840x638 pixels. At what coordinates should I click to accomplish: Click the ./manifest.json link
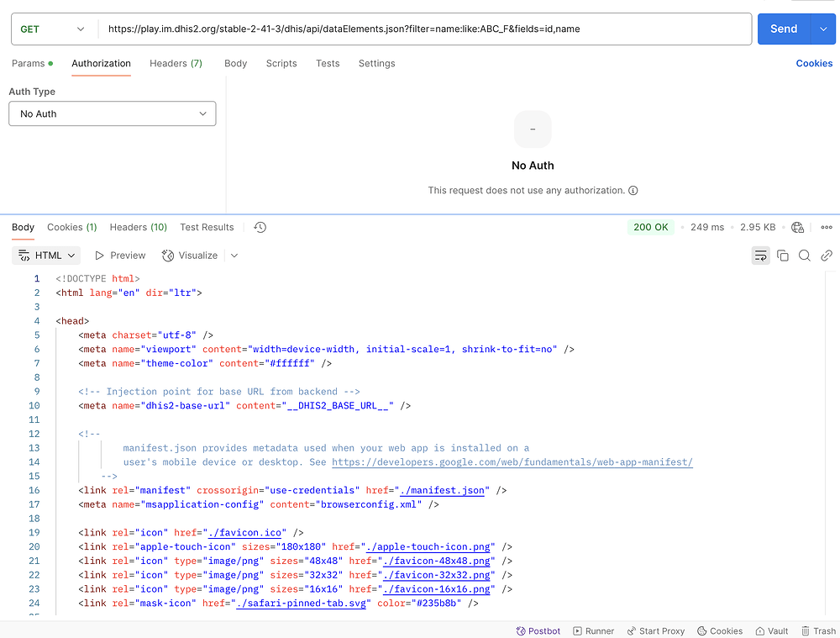[442, 491]
